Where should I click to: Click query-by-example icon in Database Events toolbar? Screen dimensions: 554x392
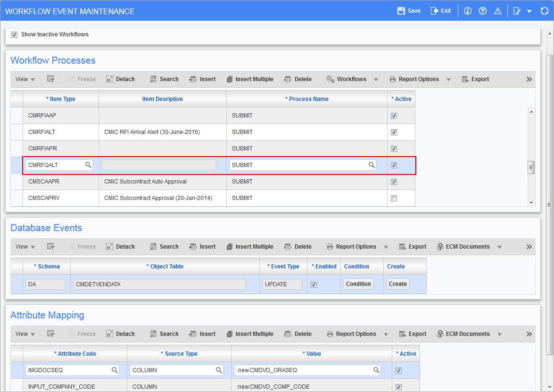[x=50, y=247]
